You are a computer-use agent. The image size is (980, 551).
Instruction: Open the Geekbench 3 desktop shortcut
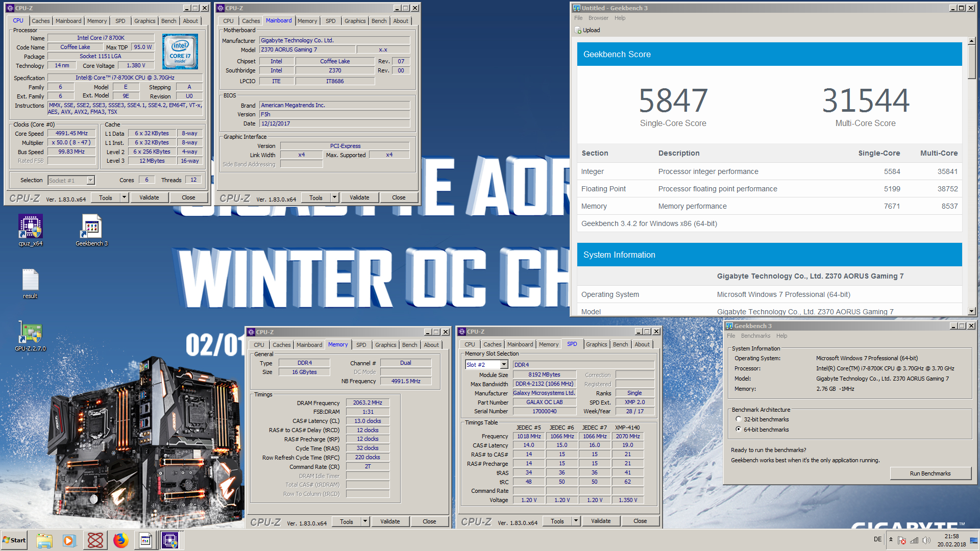coord(92,231)
